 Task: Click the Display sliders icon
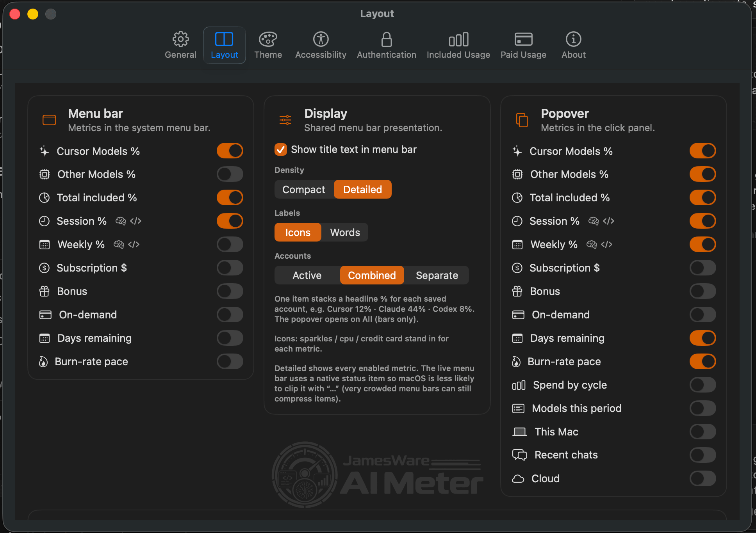285,120
